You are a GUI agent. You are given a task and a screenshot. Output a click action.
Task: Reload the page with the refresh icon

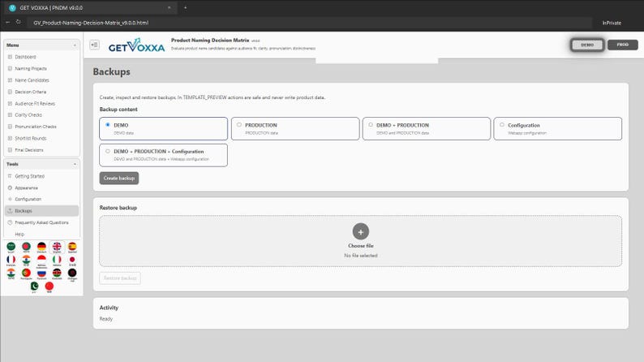tap(18, 22)
